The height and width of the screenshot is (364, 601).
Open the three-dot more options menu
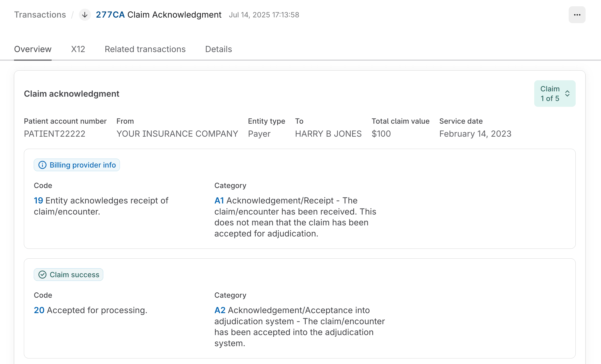pos(577,15)
